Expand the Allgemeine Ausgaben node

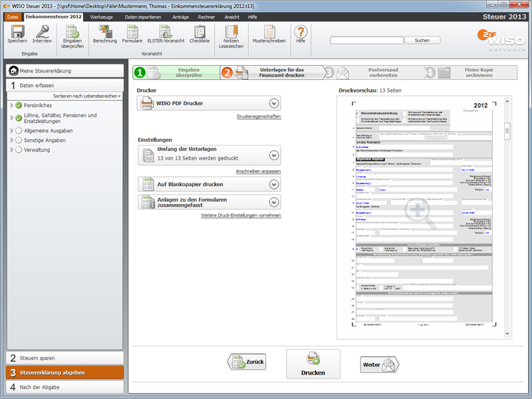tap(12, 130)
